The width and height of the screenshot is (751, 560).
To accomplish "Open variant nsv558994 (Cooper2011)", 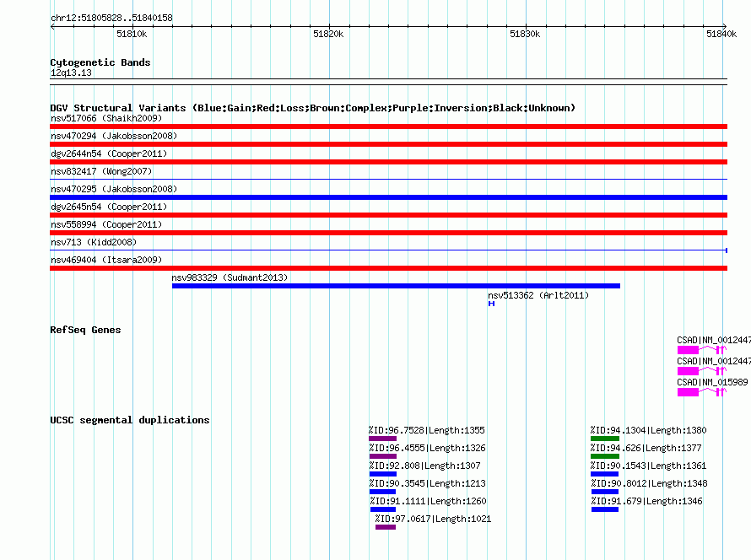I will click(106, 224).
